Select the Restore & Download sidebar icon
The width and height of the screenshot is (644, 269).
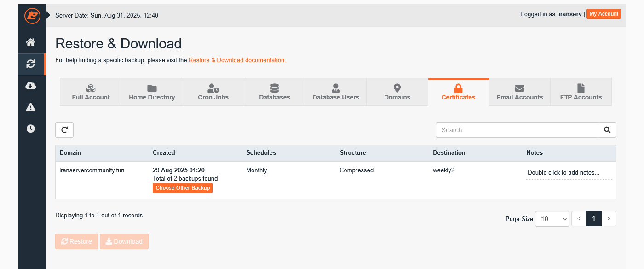(x=31, y=64)
